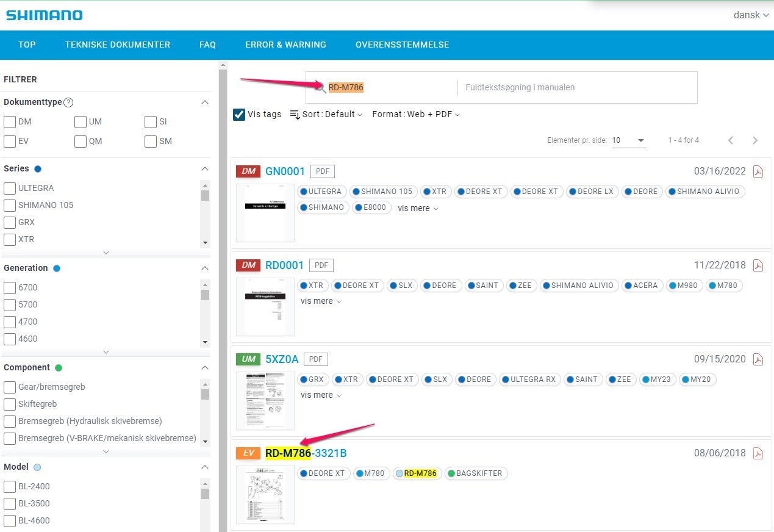This screenshot has width=774, height=532.
Task: Expand 'vis mere' tags for GN0001
Action: (x=418, y=208)
